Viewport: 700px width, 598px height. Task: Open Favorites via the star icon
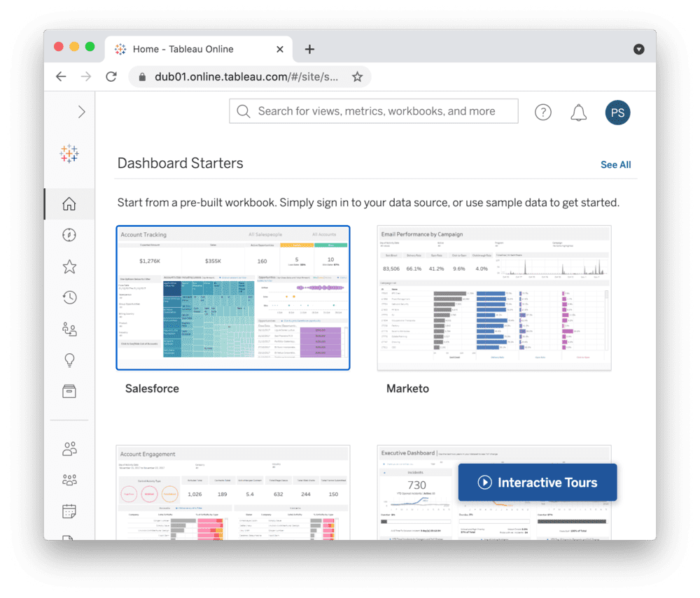tap(69, 266)
